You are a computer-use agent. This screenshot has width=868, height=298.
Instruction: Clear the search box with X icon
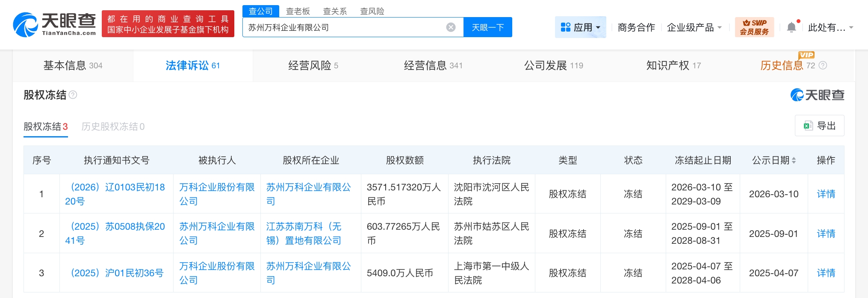451,27
